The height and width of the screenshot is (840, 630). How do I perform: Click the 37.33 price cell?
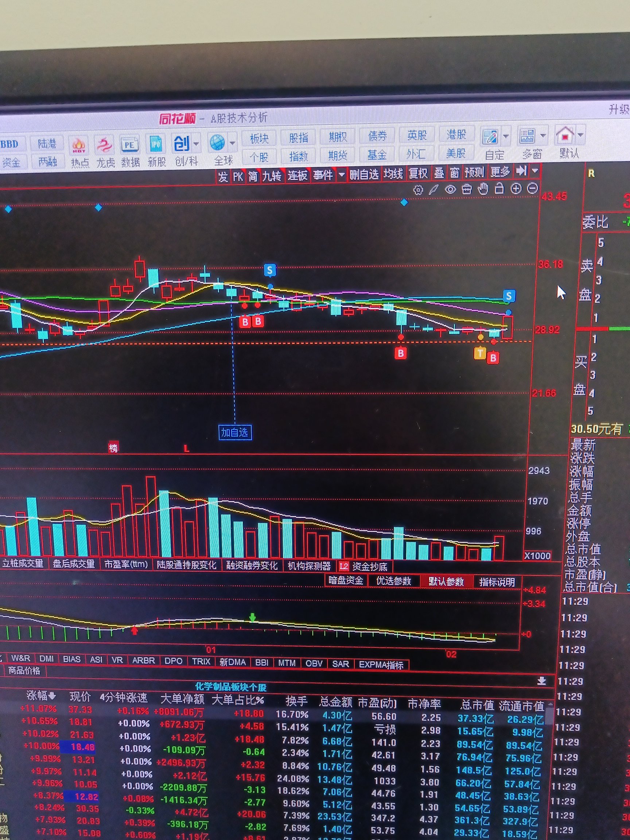(x=80, y=709)
